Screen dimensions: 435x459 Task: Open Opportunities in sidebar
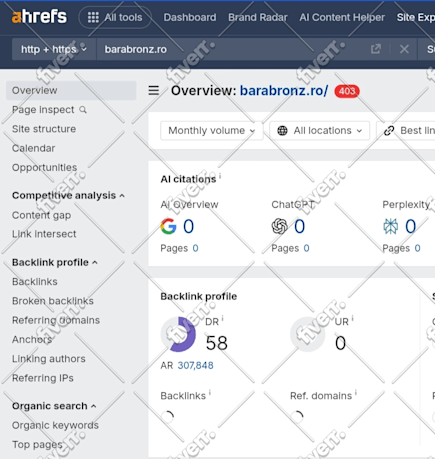pyautogui.click(x=44, y=167)
